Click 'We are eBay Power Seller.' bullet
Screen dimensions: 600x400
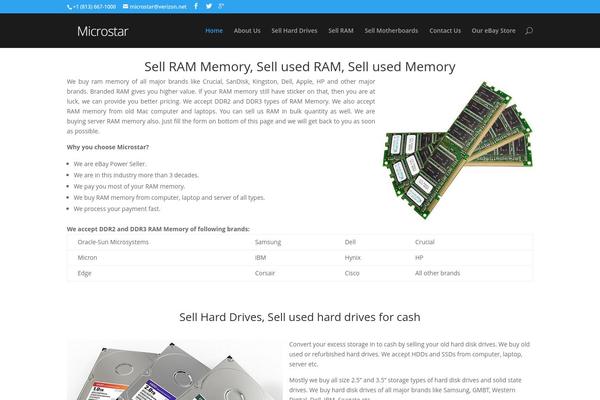[110, 164]
